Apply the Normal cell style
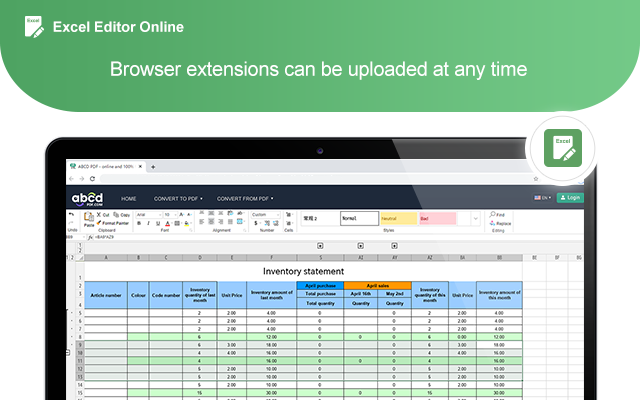Screen dimensions: 640x400 359,218
